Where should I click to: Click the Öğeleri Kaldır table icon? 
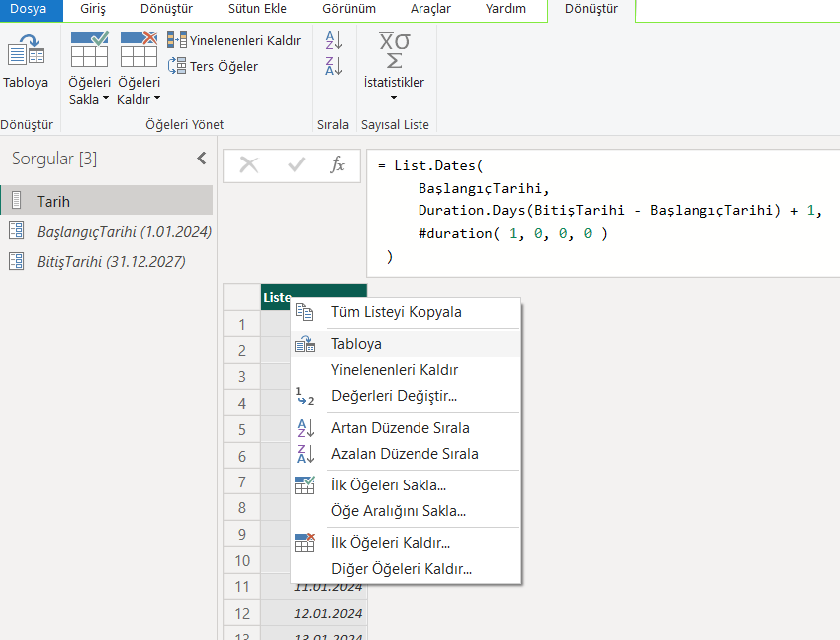(139, 49)
